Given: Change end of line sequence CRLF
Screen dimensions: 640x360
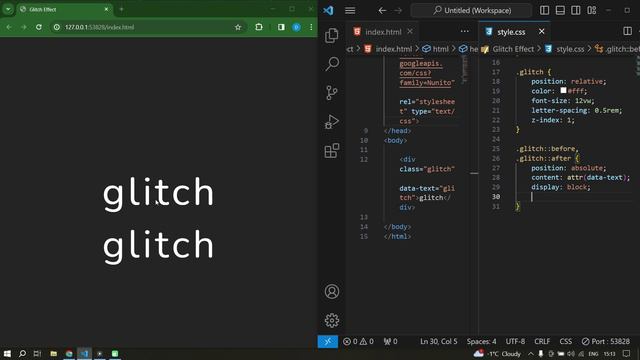Looking at the screenshot, I should (542, 341).
